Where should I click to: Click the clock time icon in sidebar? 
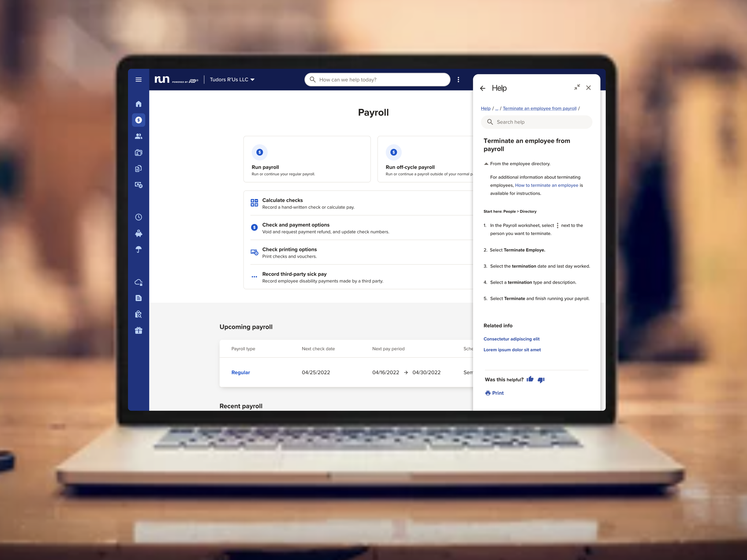[138, 217]
